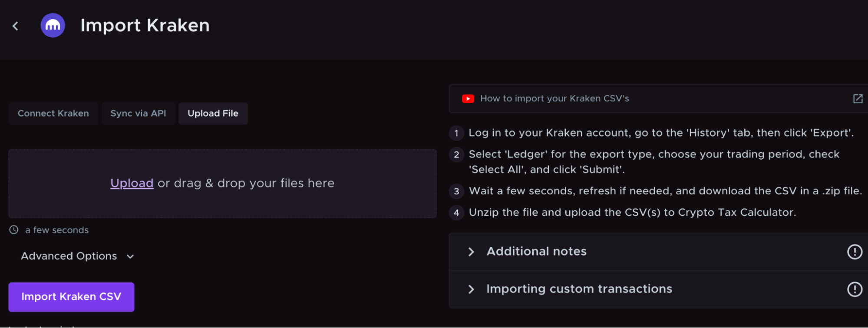Expand the Importing custom transactions section
868x328 pixels.
click(x=579, y=289)
